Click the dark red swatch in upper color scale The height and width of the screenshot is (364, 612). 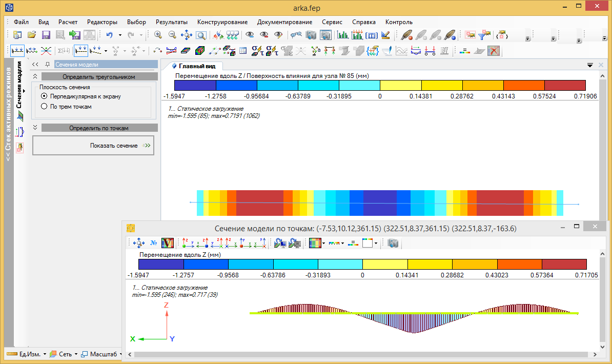click(x=565, y=86)
